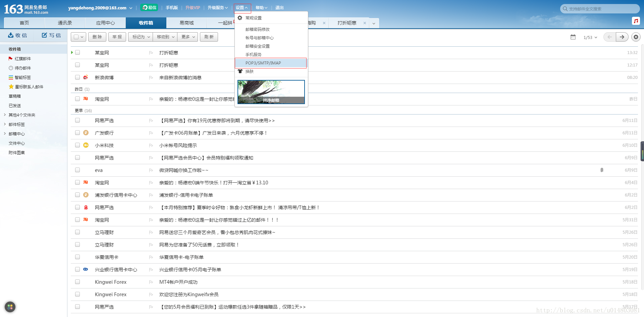Click the flag icon on 广发银行 mail
This screenshot has height=317, width=644.
point(151,133)
